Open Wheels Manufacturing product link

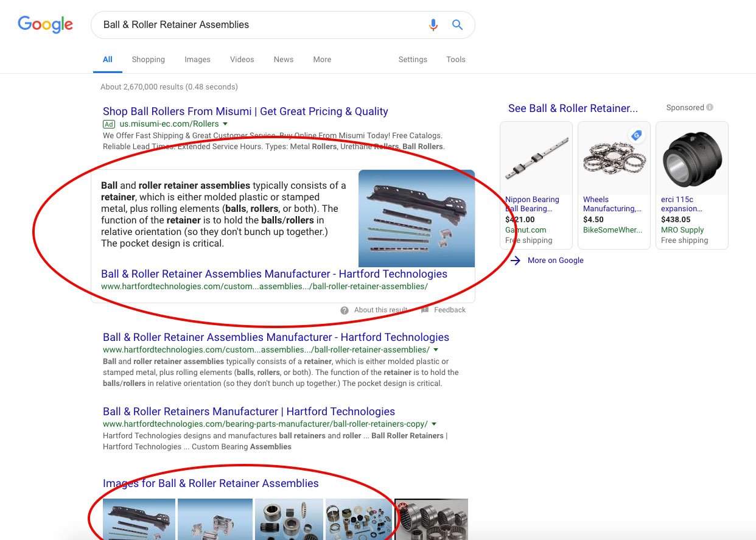(x=612, y=204)
